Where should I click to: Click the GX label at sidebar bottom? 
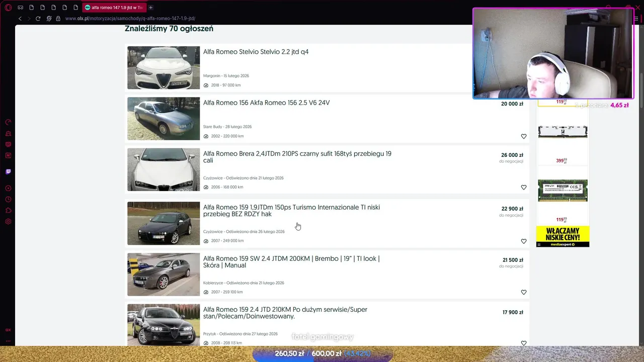[x=8, y=330]
